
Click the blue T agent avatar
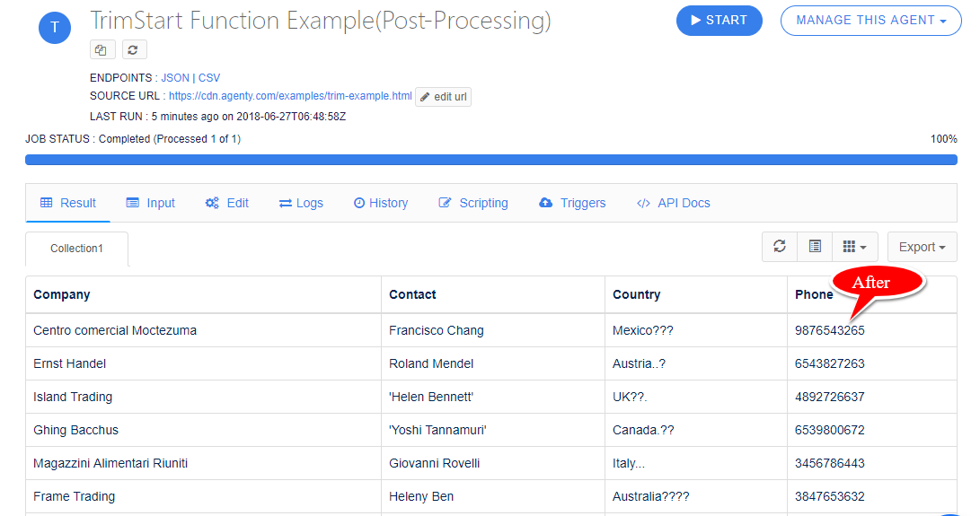(x=55, y=28)
